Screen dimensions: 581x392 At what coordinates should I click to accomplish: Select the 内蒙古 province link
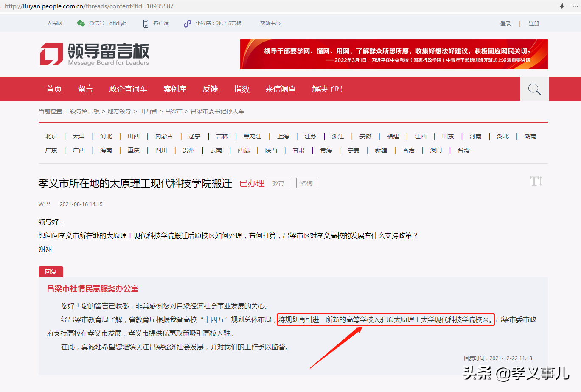tap(164, 136)
